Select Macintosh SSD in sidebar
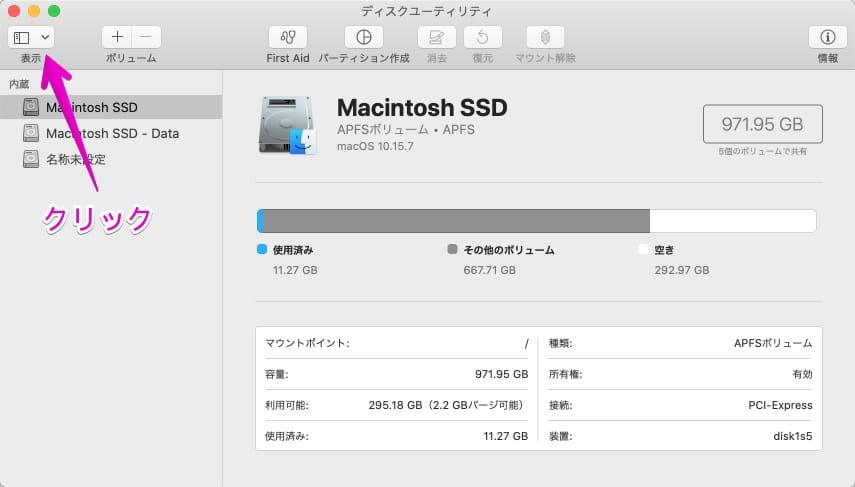The height and width of the screenshot is (487, 855). click(x=111, y=107)
